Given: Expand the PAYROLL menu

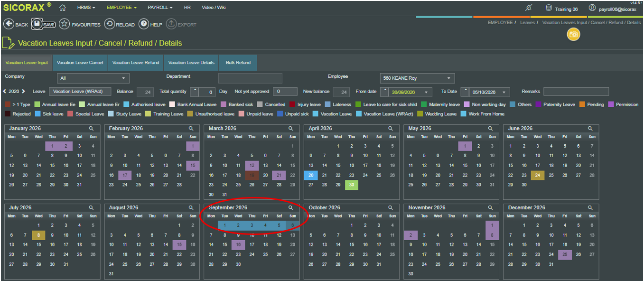Looking at the screenshot, I should click(160, 8).
